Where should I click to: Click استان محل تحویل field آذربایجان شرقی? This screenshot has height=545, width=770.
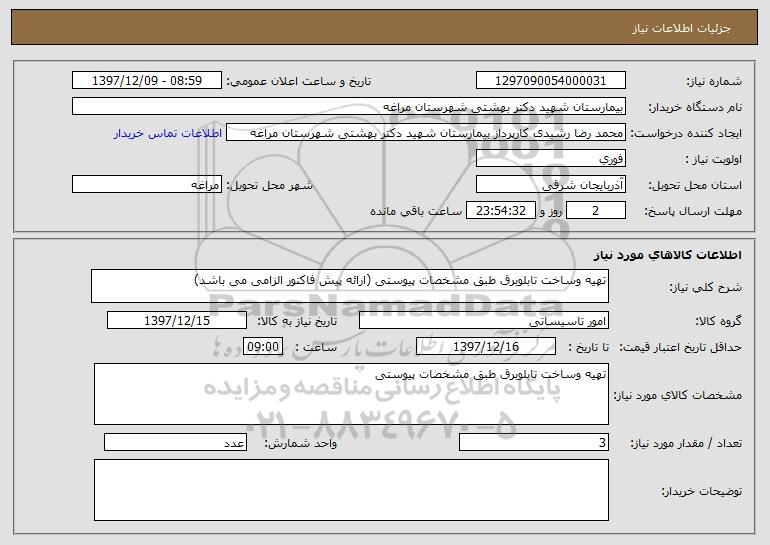coord(551,185)
